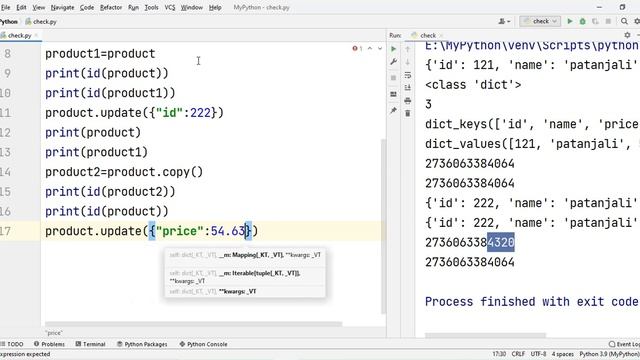Run check with the green play icon in main toolbar
The height and width of the screenshot is (360, 640).
(x=570, y=21)
